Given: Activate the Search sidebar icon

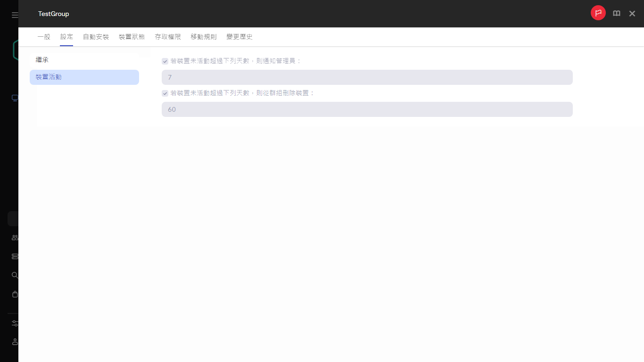Looking at the screenshot, I should point(14,275).
